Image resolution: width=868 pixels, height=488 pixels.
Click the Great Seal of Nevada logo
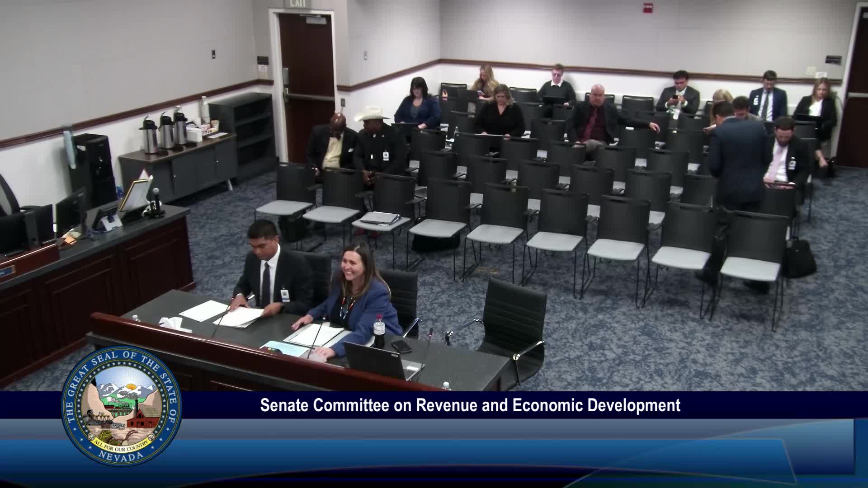pos(121,406)
